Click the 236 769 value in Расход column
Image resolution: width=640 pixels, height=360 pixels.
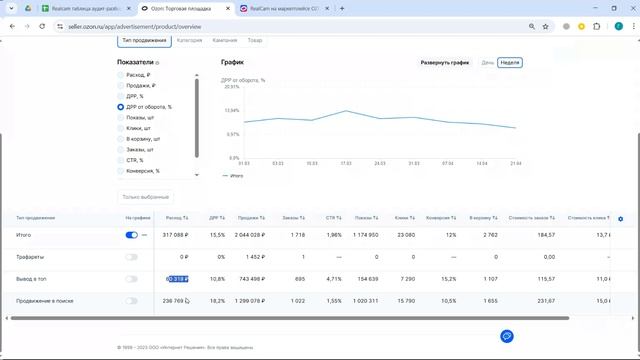click(173, 301)
